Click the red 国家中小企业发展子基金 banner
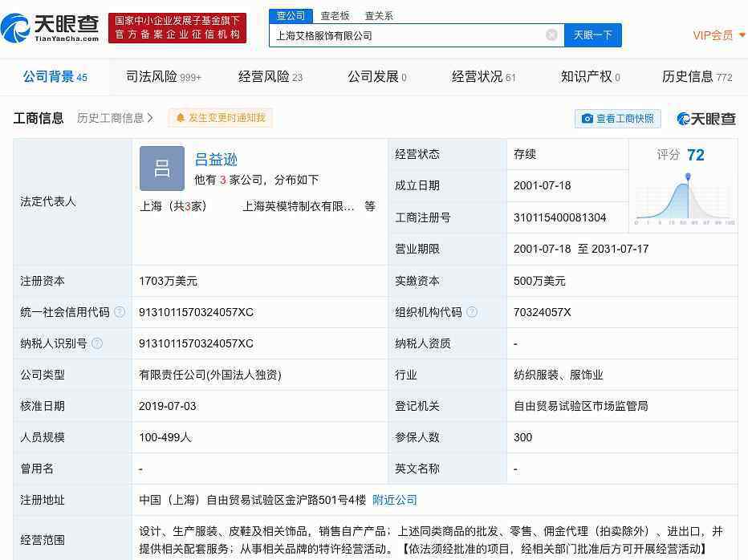Viewport: 748px width, 560px height. pos(177,27)
